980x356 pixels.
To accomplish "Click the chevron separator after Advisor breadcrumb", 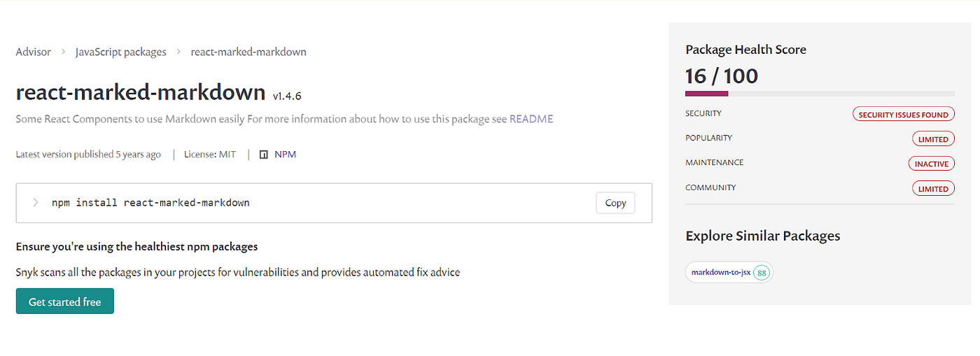I will point(63,52).
